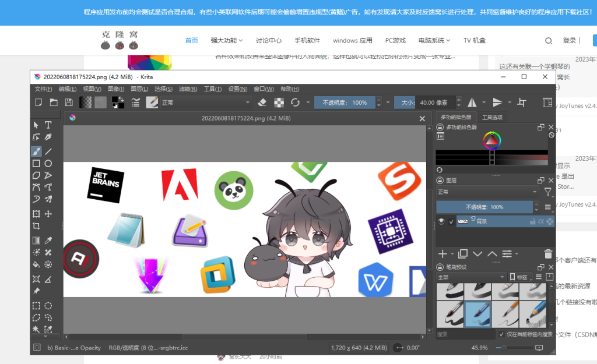The height and width of the screenshot is (364, 597).
Task: Select the Elliptical Selection tool
Action: [x=48, y=306]
